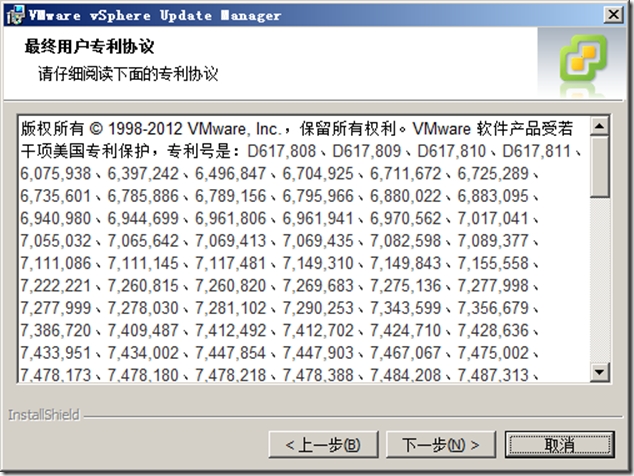The width and height of the screenshot is (634, 476).
Task: Click patent number 6,397,242
Action: click(143, 174)
